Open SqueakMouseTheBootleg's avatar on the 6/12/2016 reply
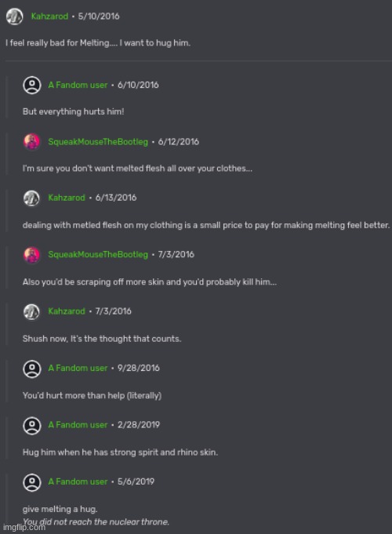The width and height of the screenshot is (392, 534). (x=32, y=142)
